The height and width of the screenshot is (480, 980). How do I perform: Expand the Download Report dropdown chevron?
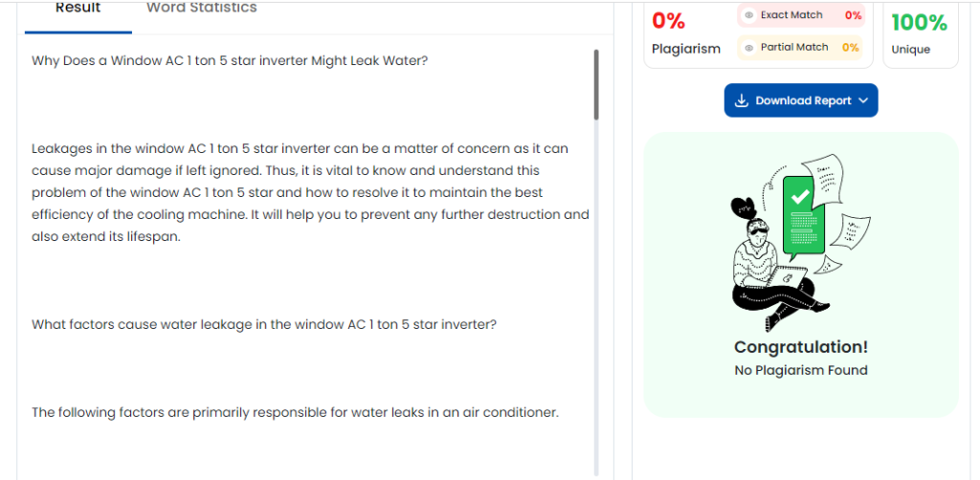863,100
